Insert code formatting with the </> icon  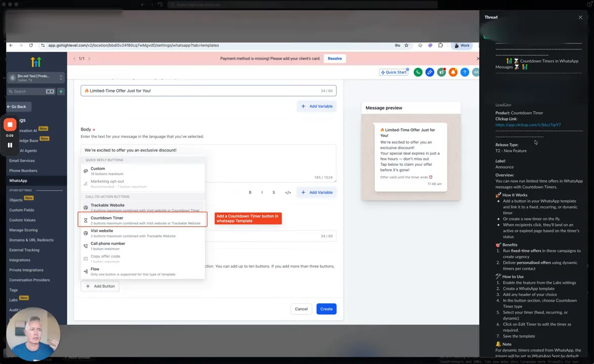click(x=288, y=193)
